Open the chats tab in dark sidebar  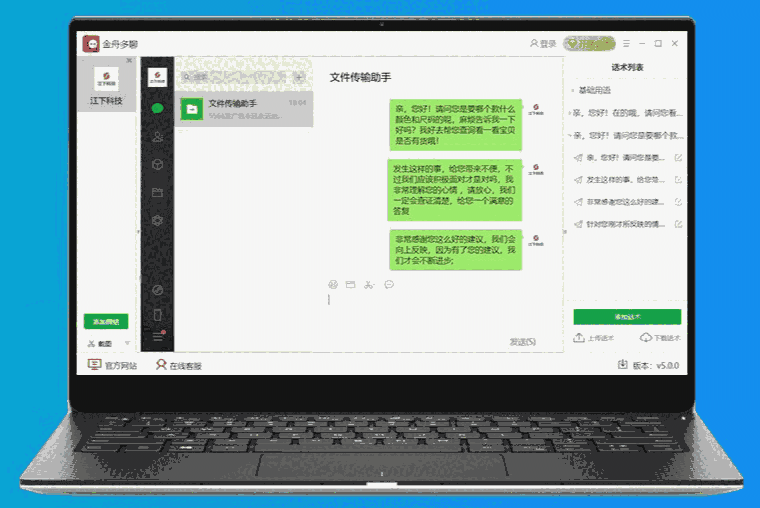(157, 108)
